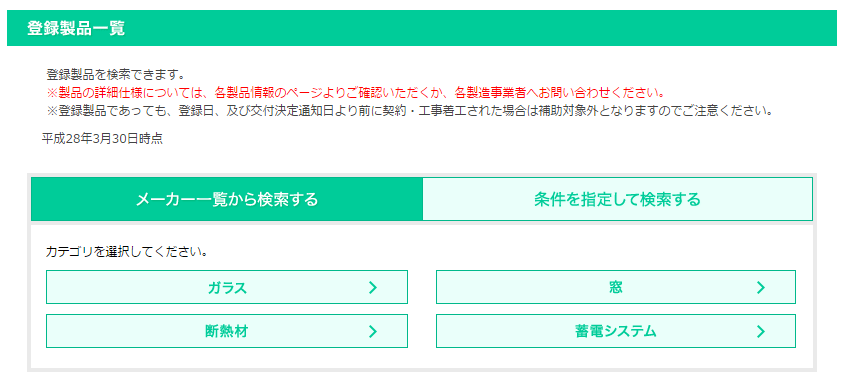Choose the 窓 category button
This screenshot has height=381, width=848.
click(616, 287)
